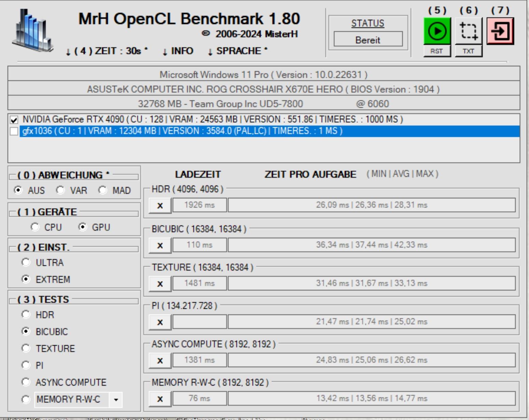Clear the TEXTURE result with its X button
The image size is (529, 420).
coord(160,284)
